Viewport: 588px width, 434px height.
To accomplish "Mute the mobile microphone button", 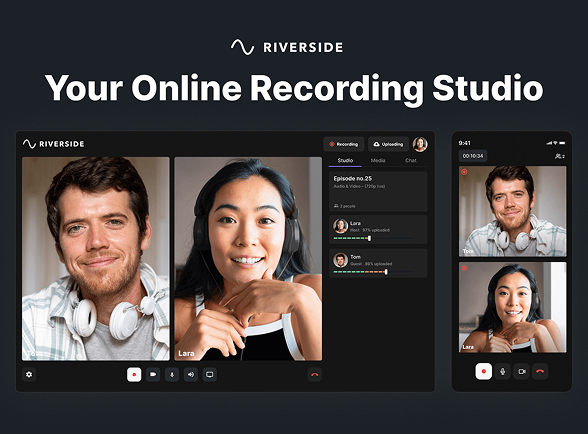I will (502, 371).
